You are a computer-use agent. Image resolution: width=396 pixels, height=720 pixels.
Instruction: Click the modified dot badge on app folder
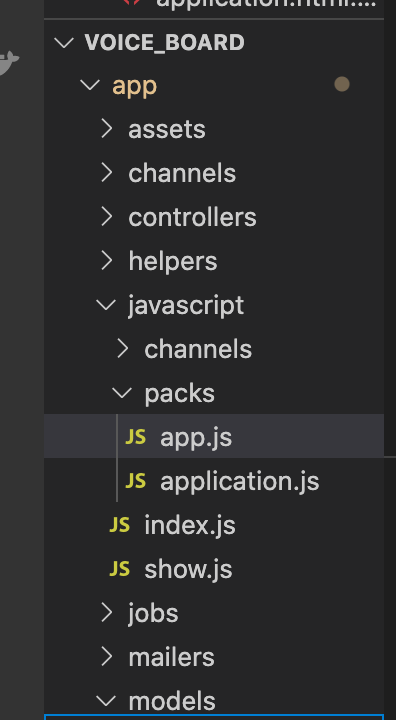click(342, 84)
